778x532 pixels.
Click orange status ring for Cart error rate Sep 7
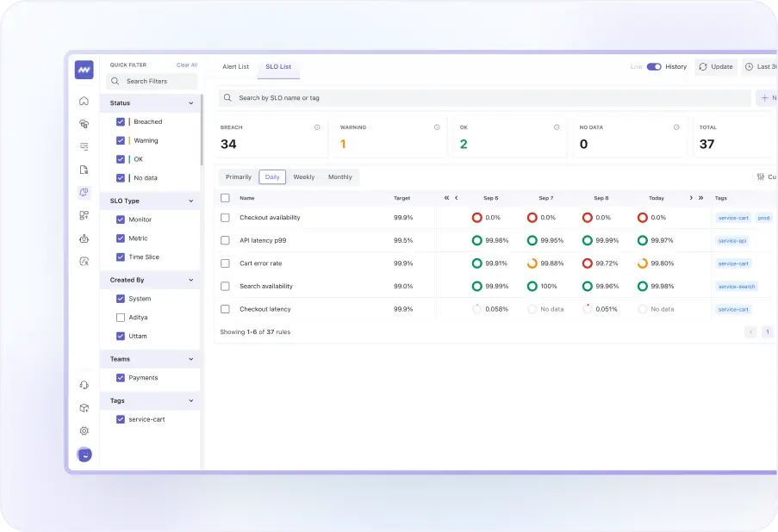(532, 263)
